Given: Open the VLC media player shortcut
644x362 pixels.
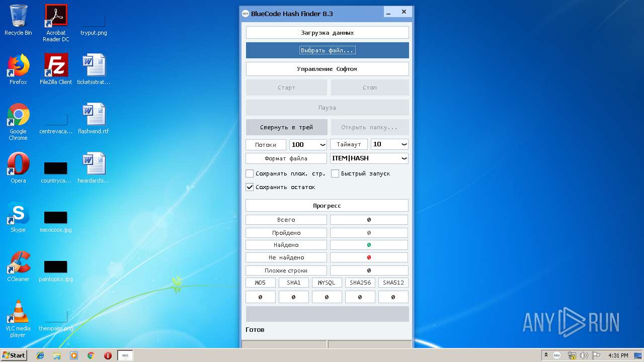Looking at the screenshot, I should coord(18,319).
